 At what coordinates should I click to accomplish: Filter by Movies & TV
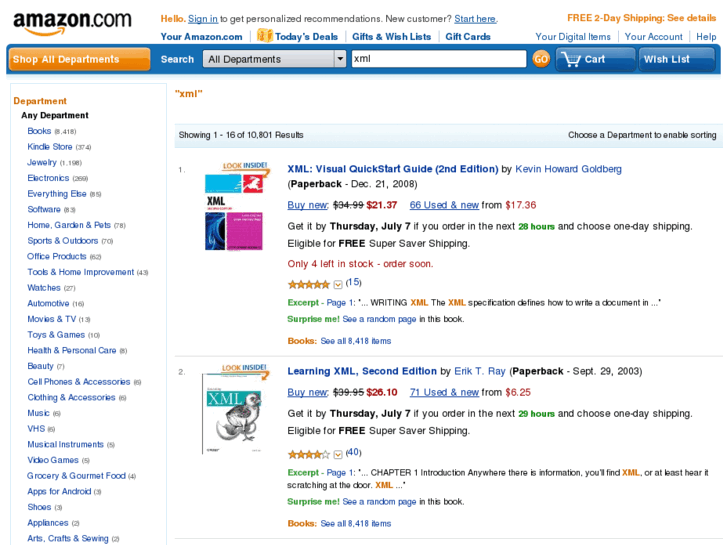click(x=51, y=319)
